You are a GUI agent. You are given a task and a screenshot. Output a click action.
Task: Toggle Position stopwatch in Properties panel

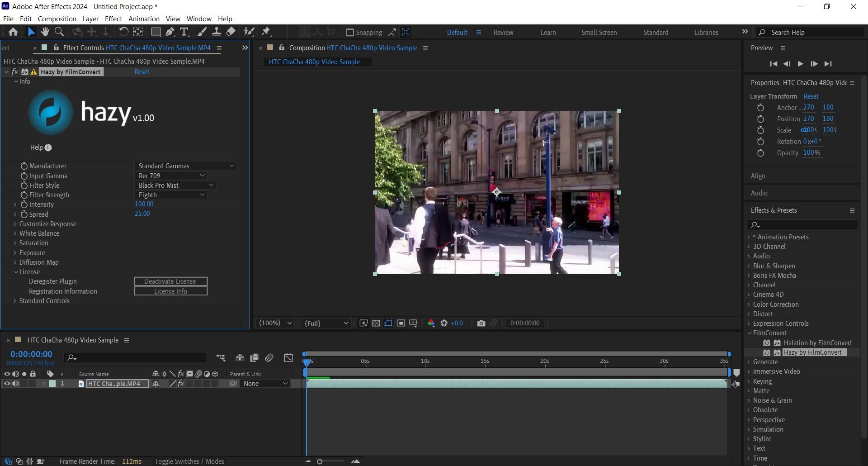(760, 119)
